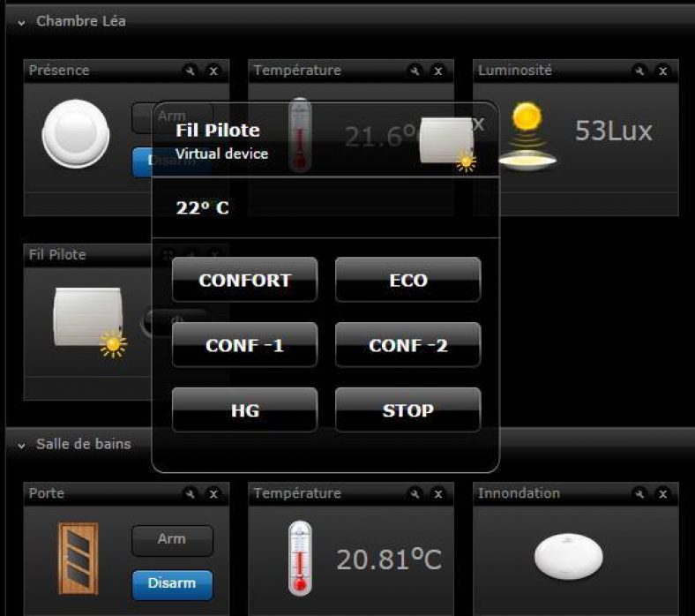The image size is (695, 616).
Task: Select CONF -2 heating mode
Action: pos(408,345)
